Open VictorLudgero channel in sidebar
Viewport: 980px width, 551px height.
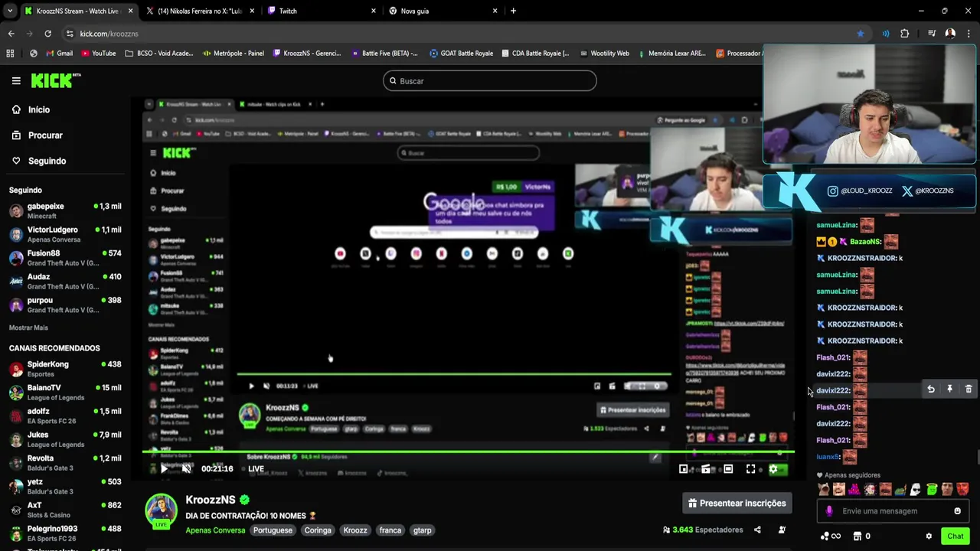(x=65, y=234)
